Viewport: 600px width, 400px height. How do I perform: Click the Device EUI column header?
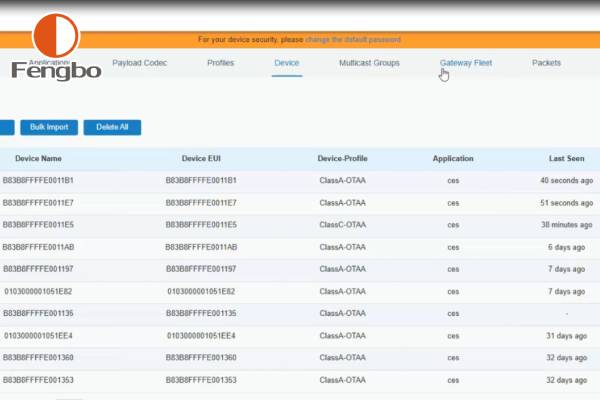201,158
